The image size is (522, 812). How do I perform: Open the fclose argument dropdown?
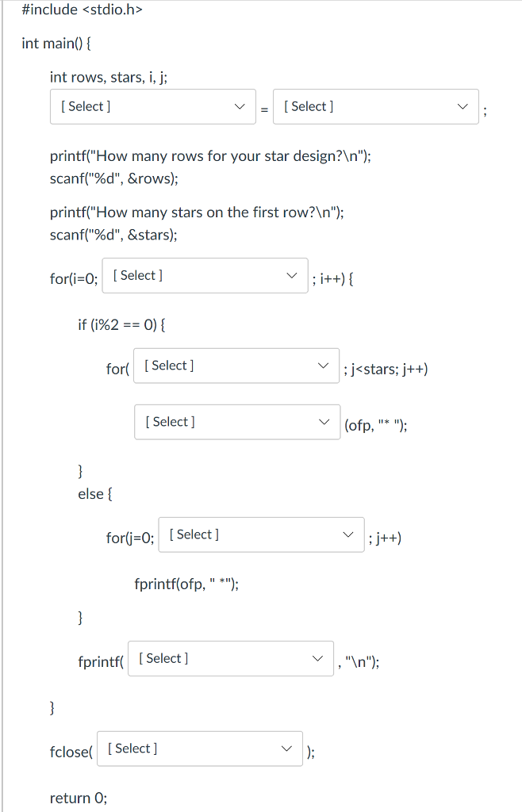[x=199, y=748]
